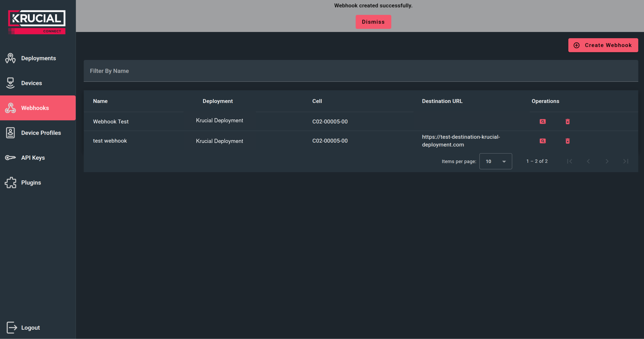Go to the next page arrow
This screenshot has height=339, width=644.
point(607,161)
